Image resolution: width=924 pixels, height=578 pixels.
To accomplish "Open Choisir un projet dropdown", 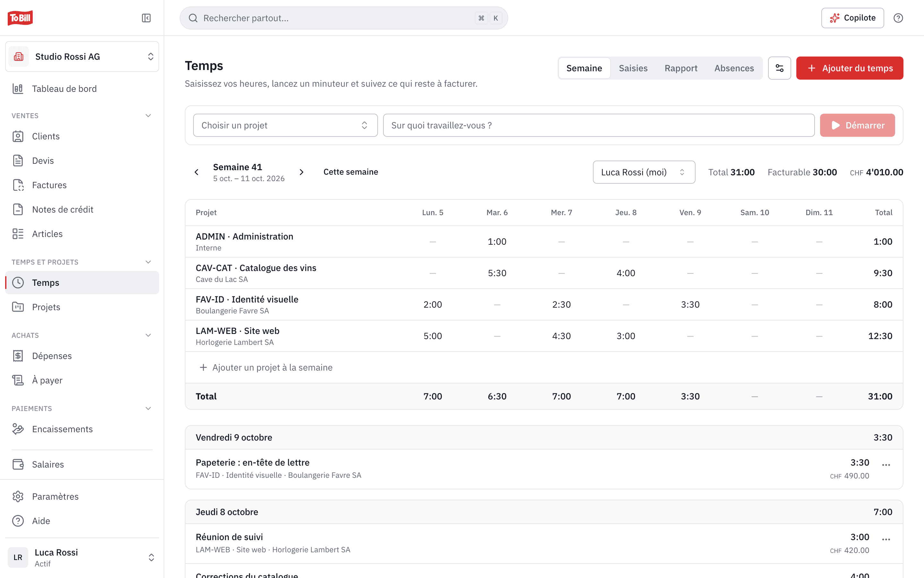I will (285, 125).
